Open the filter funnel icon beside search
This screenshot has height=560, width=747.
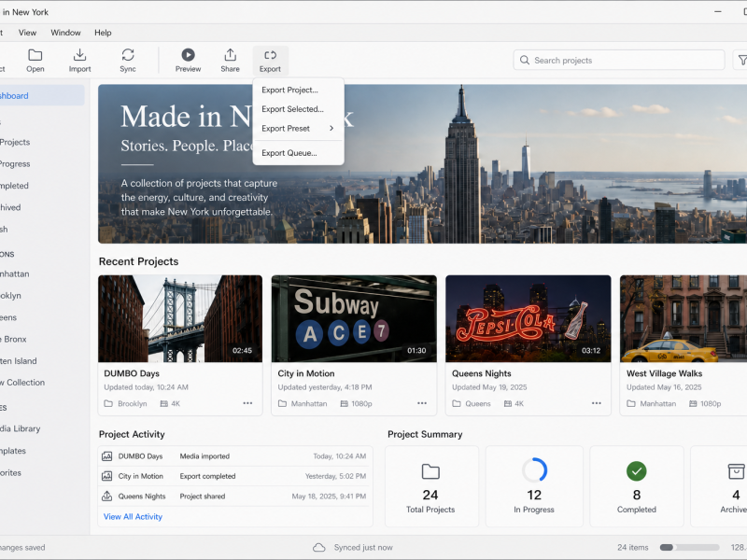coord(741,60)
